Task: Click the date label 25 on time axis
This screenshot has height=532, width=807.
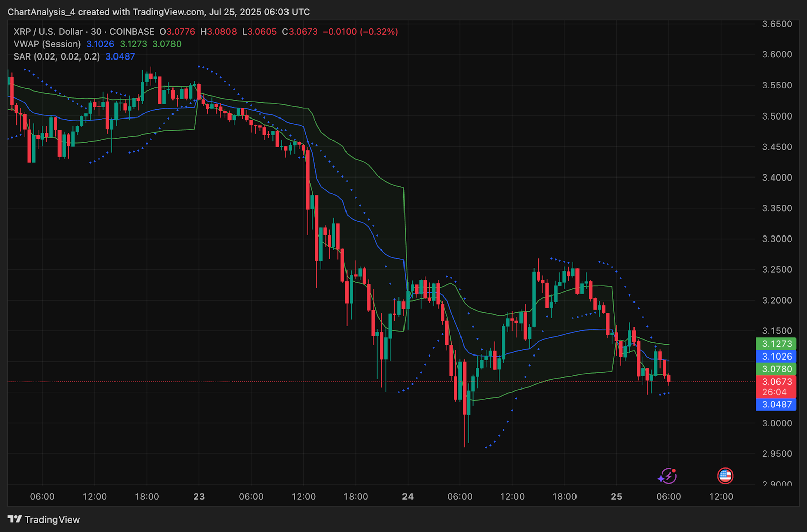Action: pyautogui.click(x=617, y=497)
